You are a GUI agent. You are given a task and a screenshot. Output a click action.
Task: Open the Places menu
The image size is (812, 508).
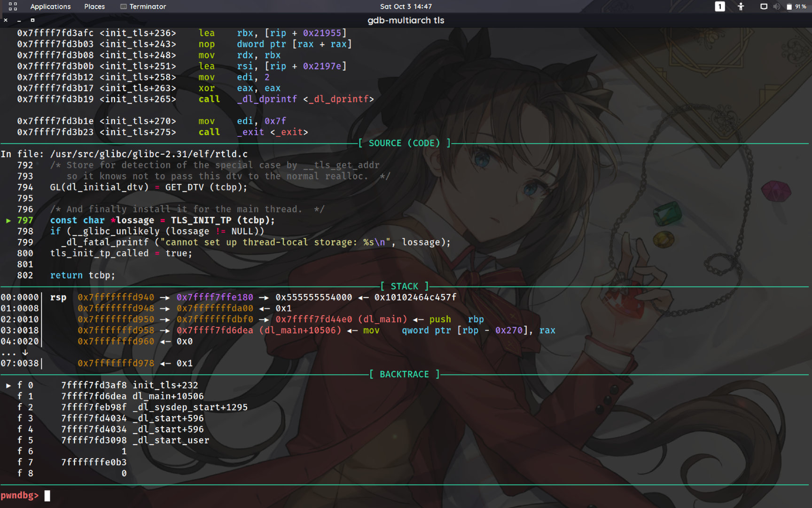(x=94, y=7)
